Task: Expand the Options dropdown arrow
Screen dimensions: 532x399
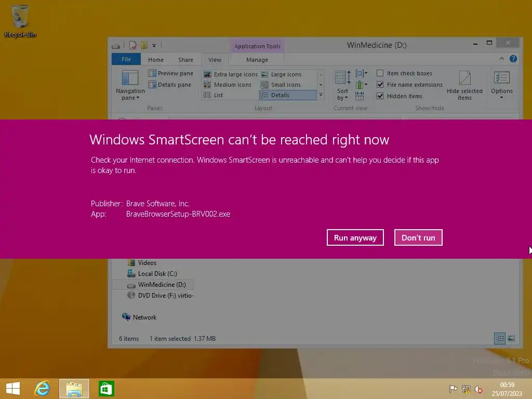Action: pyautogui.click(x=501, y=98)
